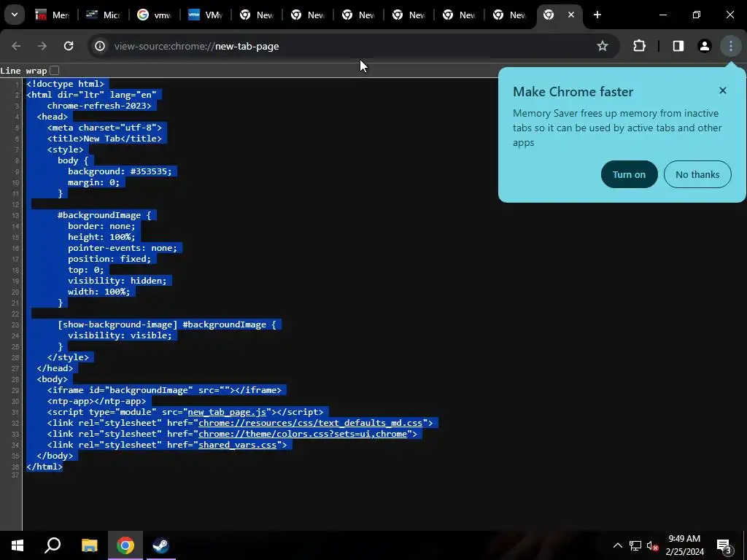
Task: Launch File Explorer from the taskbar
Action: 89,545
